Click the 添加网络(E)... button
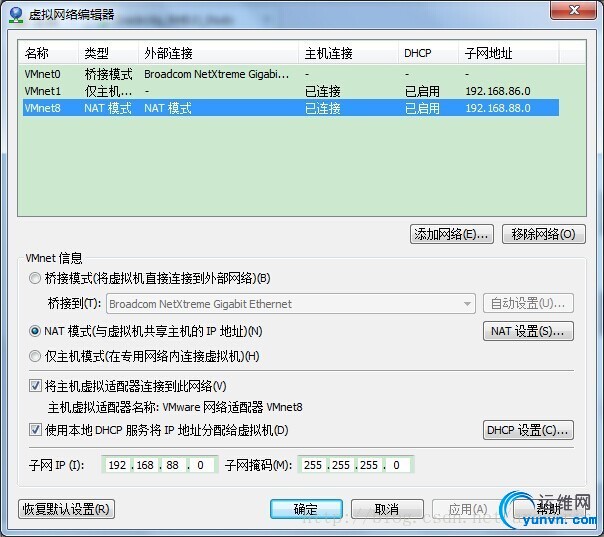This screenshot has height=537, width=604. [451, 234]
